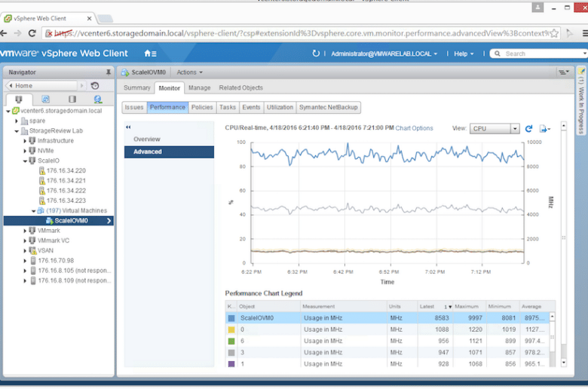Click green swatch for object 6 row
588x389 pixels.
tap(231, 341)
